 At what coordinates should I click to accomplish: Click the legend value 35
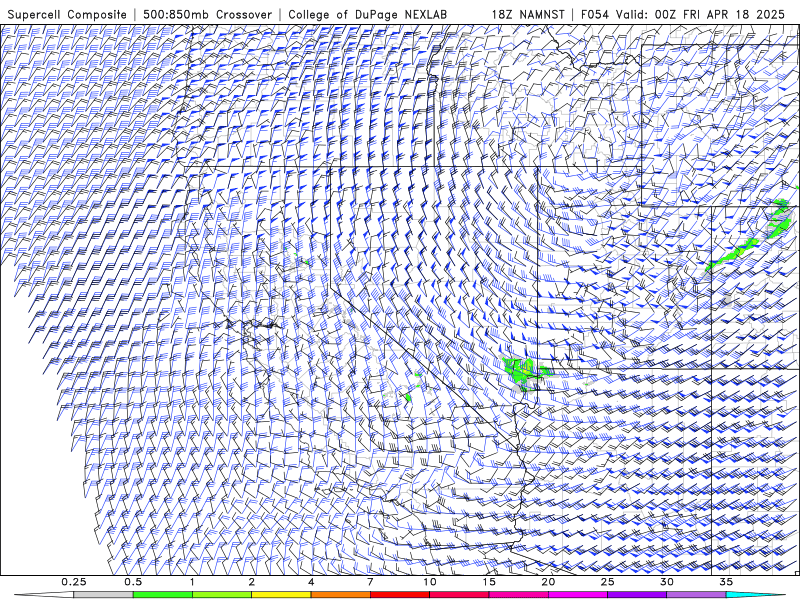tap(726, 582)
